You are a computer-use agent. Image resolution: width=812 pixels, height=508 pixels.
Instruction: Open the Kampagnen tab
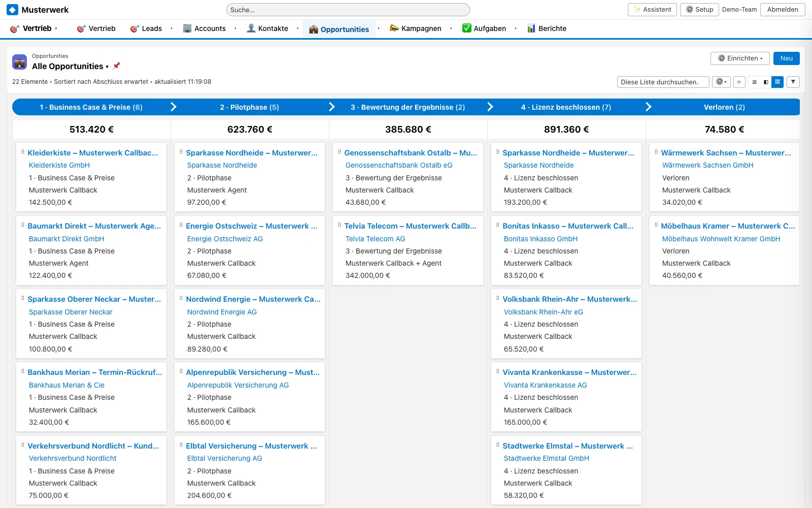click(x=416, y=29)
